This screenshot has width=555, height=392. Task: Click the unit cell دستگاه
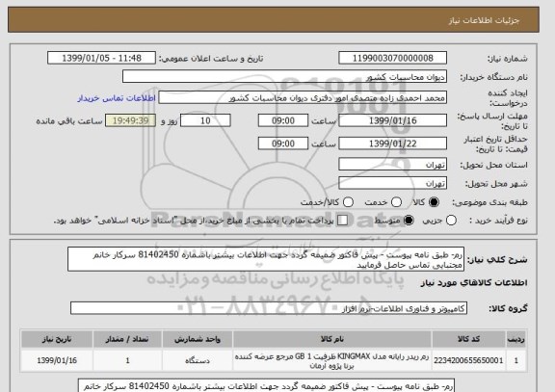(x=198, y=360)
